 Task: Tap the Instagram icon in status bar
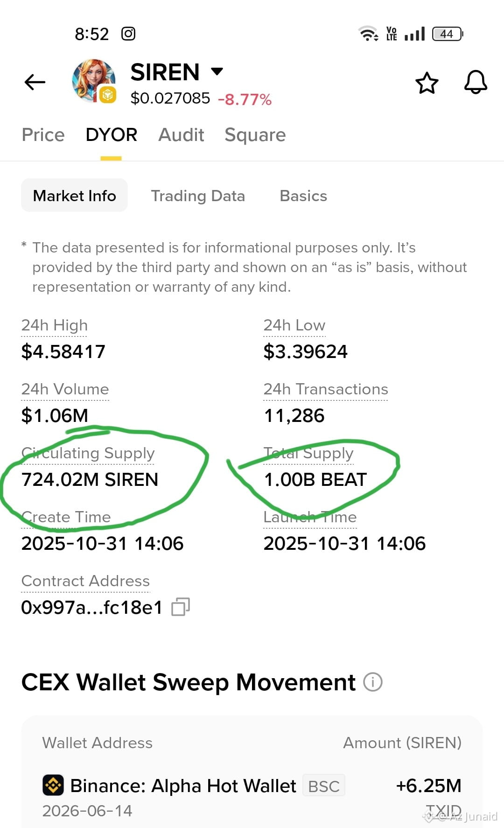128,34
